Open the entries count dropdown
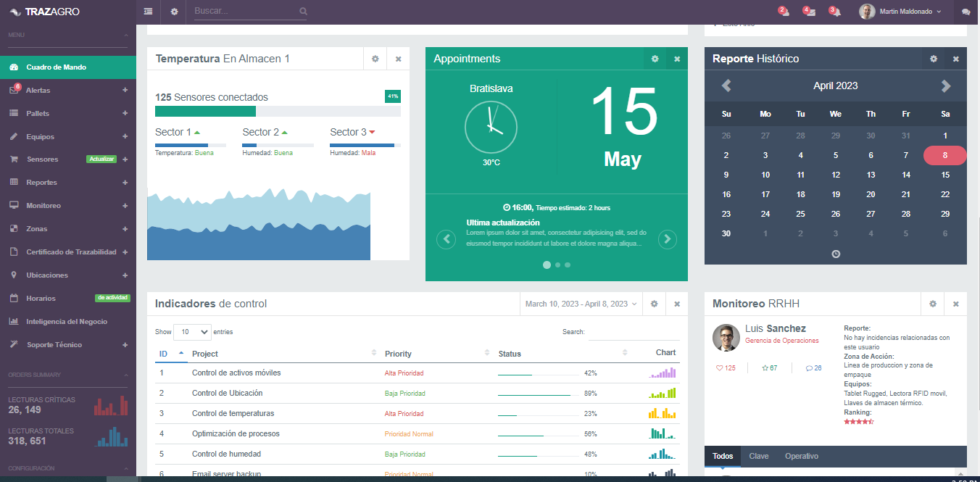This screenshot has width=980, height=482. (x=192, y=332)
